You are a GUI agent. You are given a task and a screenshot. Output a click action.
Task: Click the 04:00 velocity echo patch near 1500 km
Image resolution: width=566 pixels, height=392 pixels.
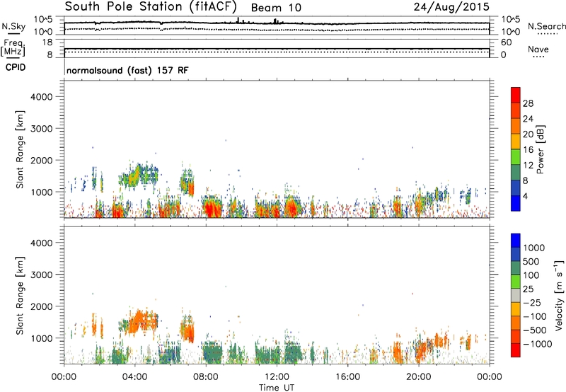click(140, 322)
